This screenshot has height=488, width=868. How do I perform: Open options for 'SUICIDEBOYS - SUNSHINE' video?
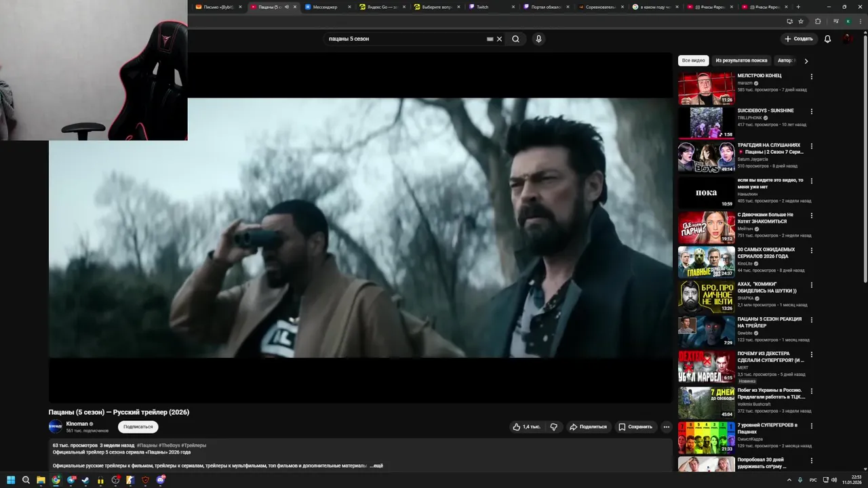tap(811, 111)
